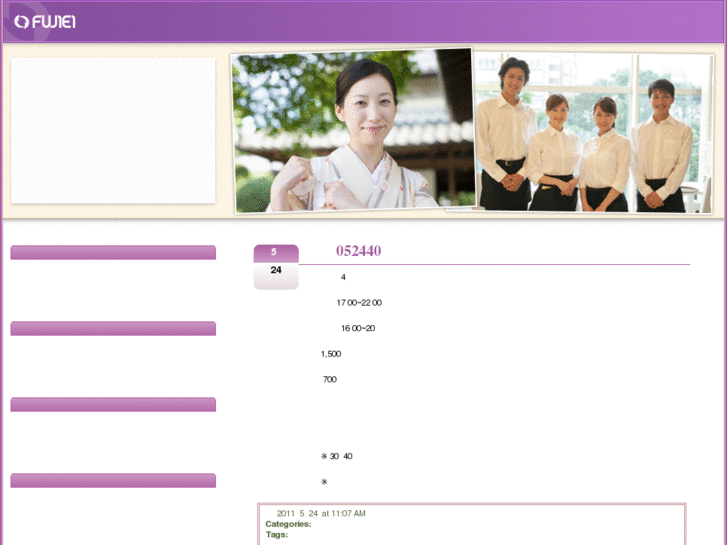Select the note line ※ 30 40
Image resolution: width=727 pixels, height=545 pixels.
(337, 456)
